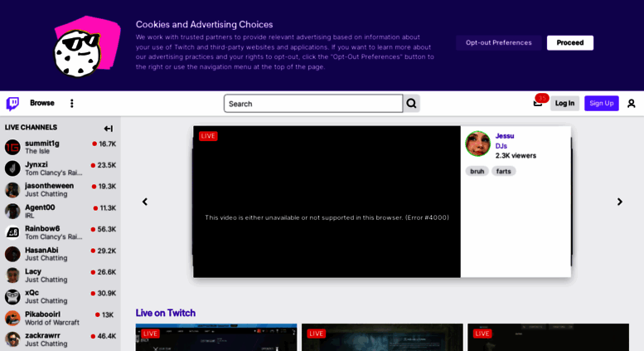Open first Live on Twitch thumbnail
The height and width of the screenshot is (351, 644).
pos(216,338)
